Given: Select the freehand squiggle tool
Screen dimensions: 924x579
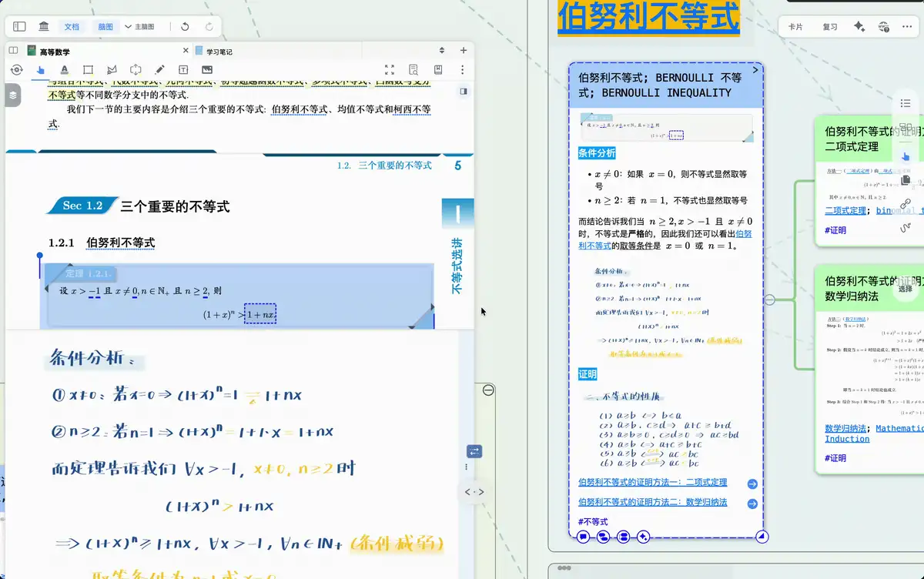Looking at the screenshot, I should [906, 228].
